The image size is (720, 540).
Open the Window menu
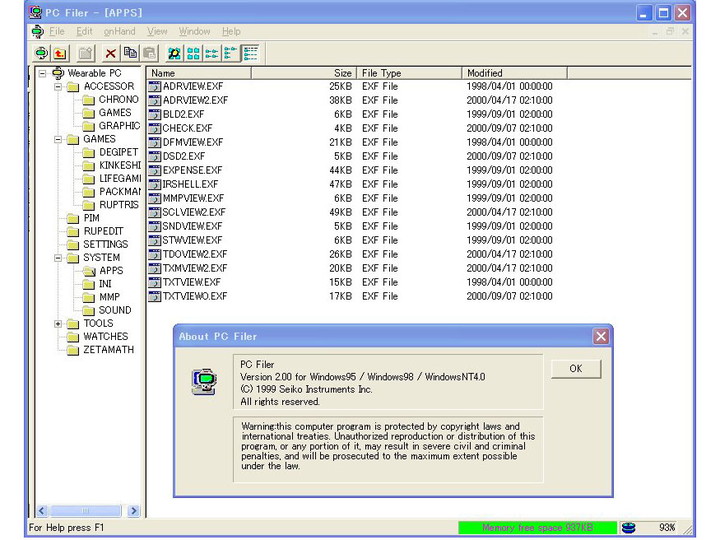194,31
